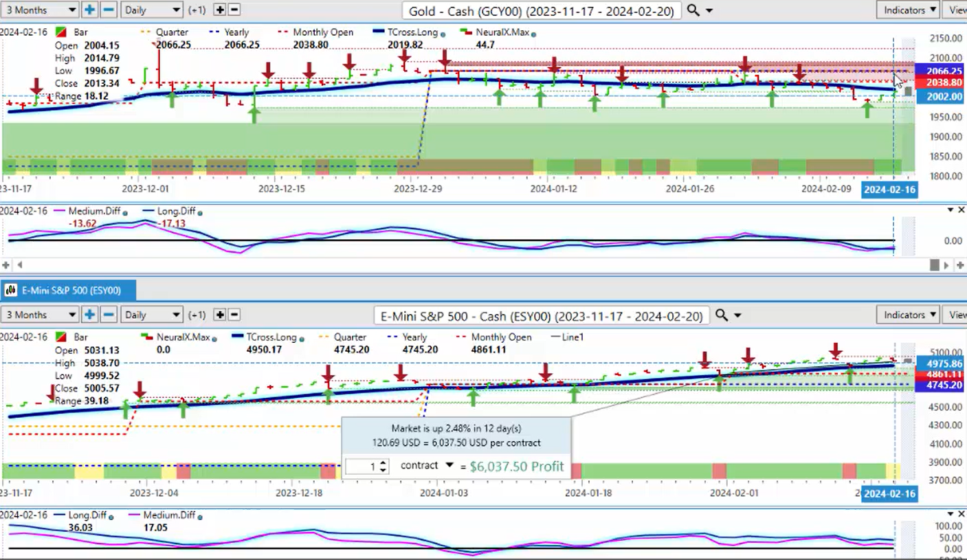This screenshot has height=560, width=967.
Task: Click the Bar chart-type icon in Gold legend
Action: coord(61,32)
